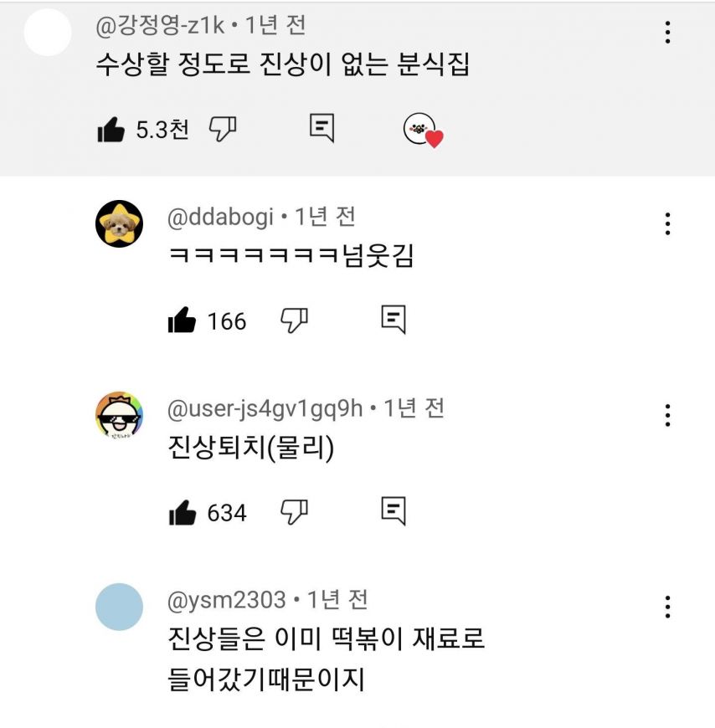715x728 pixels.
Task: Reply to the @ddabogi comment
Action: (x=394, y=320)
